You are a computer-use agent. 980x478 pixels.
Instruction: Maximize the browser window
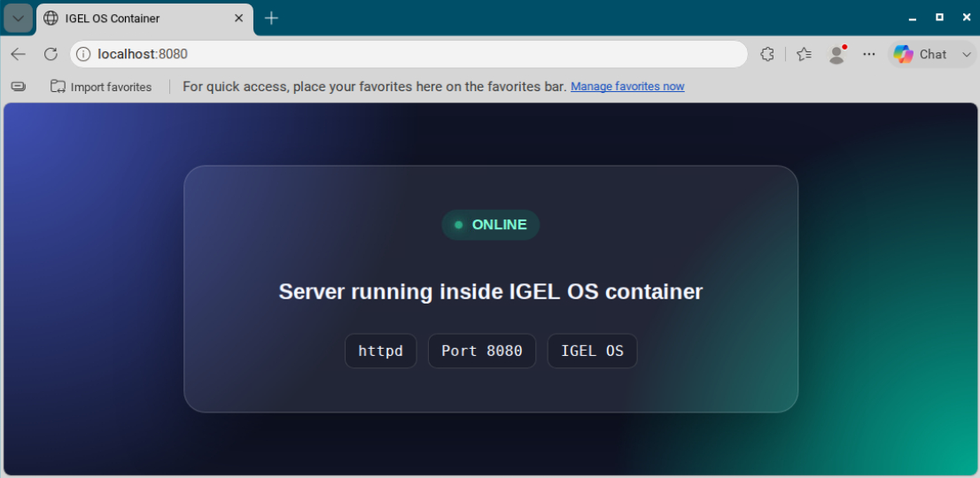(x=939, y=18)
